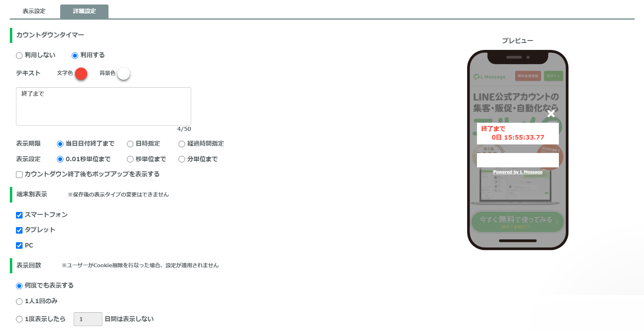This screenshot has height=331, width=644.
Task: Click the 終了まで text area
Action: point(103,106)
